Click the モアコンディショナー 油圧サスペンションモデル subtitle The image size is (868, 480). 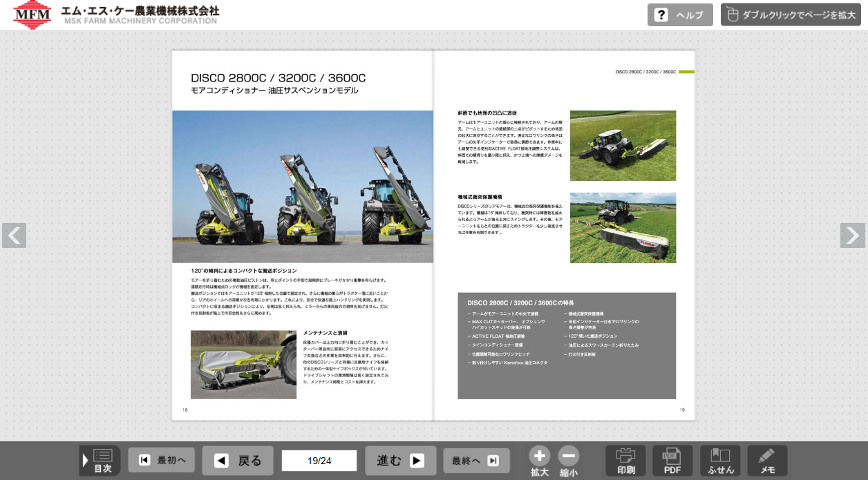(274, 90)
